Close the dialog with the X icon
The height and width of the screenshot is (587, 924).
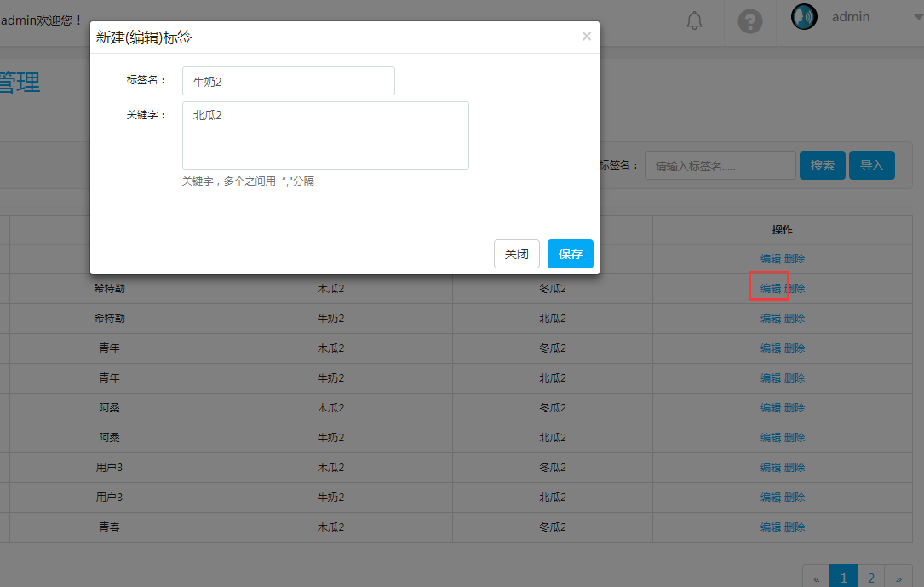(586, 37)
